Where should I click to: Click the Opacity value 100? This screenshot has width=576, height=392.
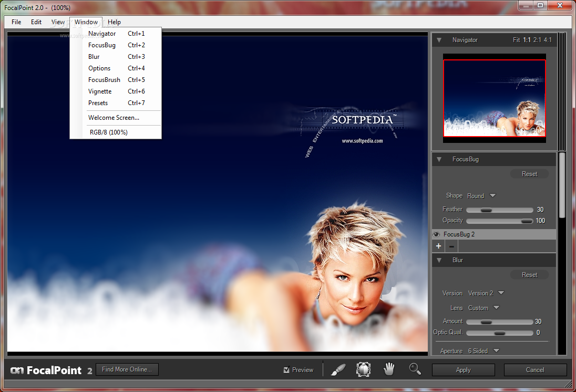tap(540, 221)
